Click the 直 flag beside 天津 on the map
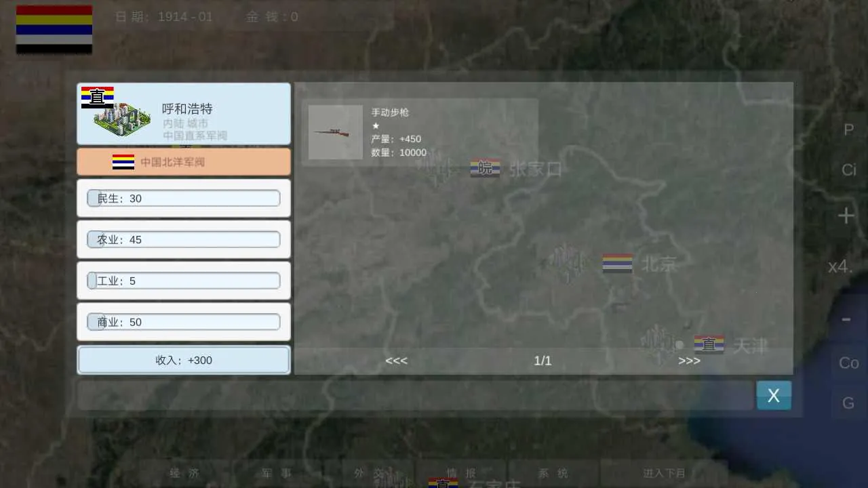The height and width of the screenshot is (488, 868). (709, 345)
